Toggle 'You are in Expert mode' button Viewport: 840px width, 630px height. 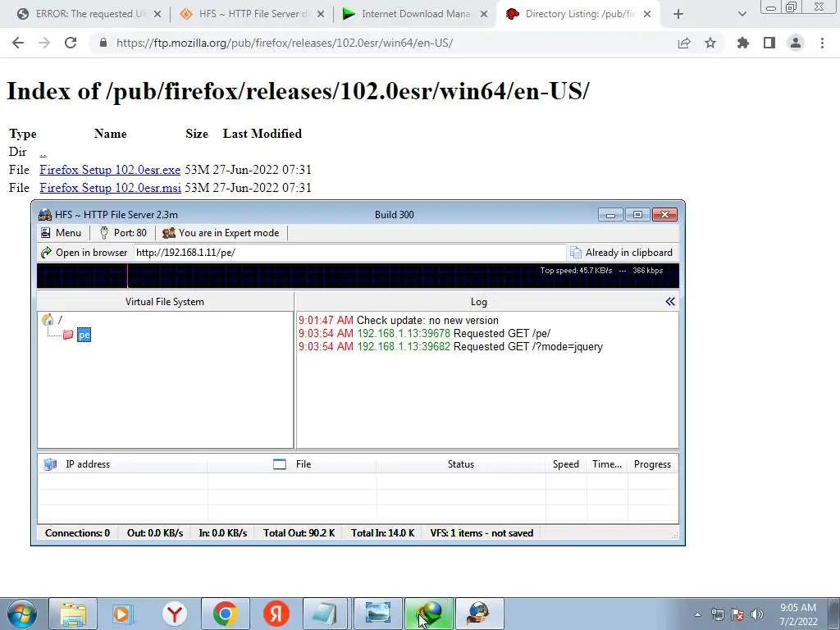coord(221,233)
